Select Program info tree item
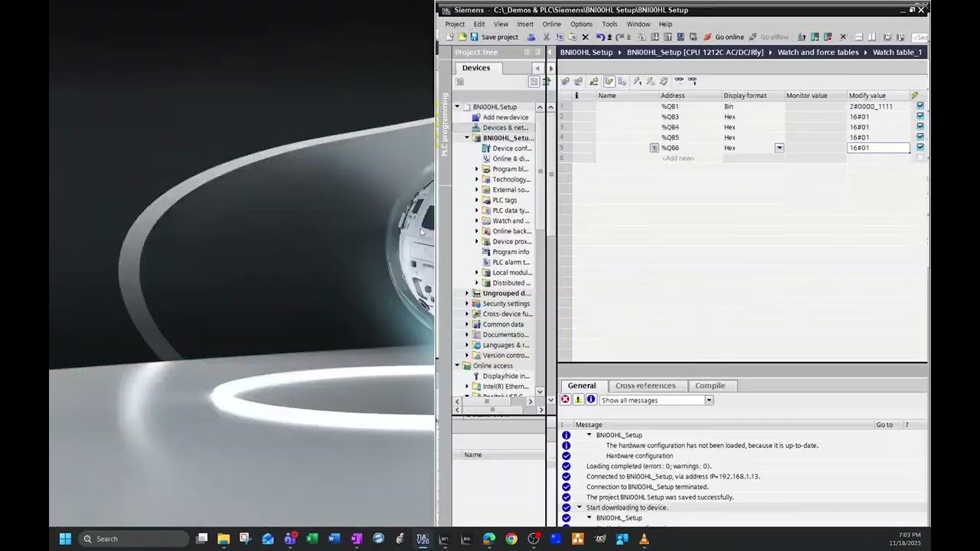This screenshot has height=551, width=980. click(x=511, y=252)
